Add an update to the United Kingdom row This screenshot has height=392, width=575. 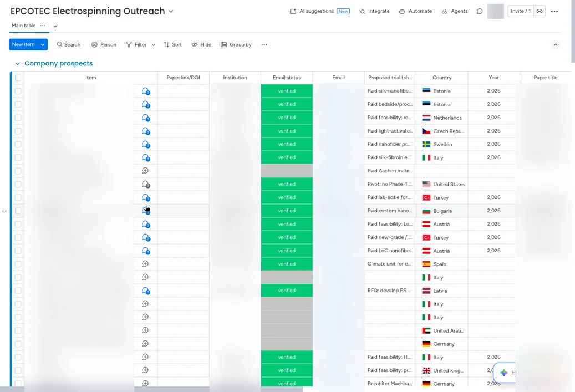click(145, 370)
